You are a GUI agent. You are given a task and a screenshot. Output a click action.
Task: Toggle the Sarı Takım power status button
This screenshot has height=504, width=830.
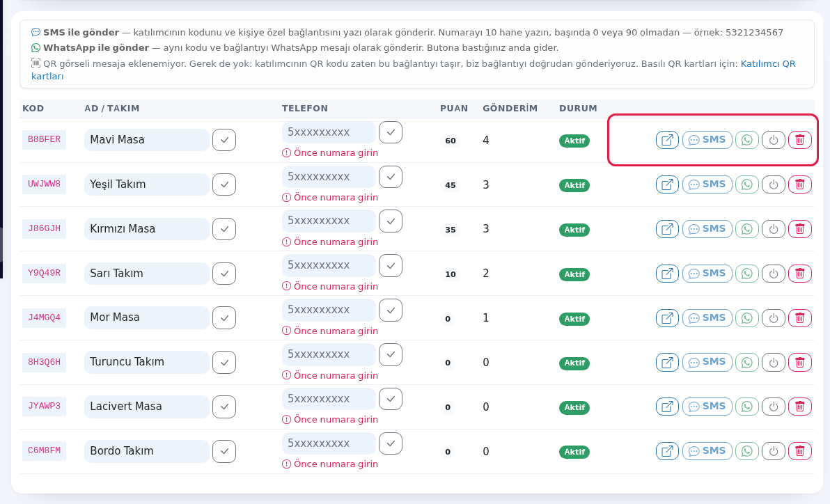pos(774,274)
